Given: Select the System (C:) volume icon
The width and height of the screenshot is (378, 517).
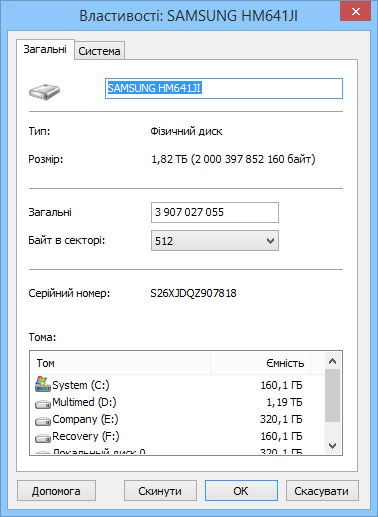Looking at the screenshot, I should pos(42,384).
